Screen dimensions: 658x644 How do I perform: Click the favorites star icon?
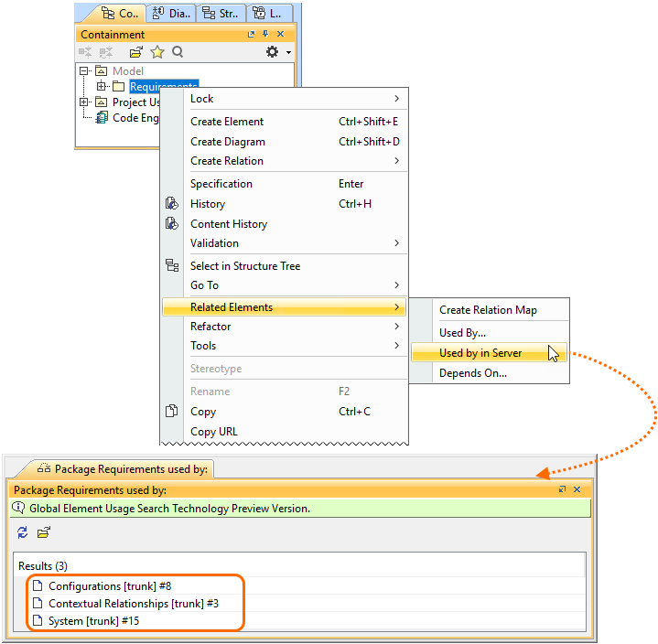[x=156, y=52]
